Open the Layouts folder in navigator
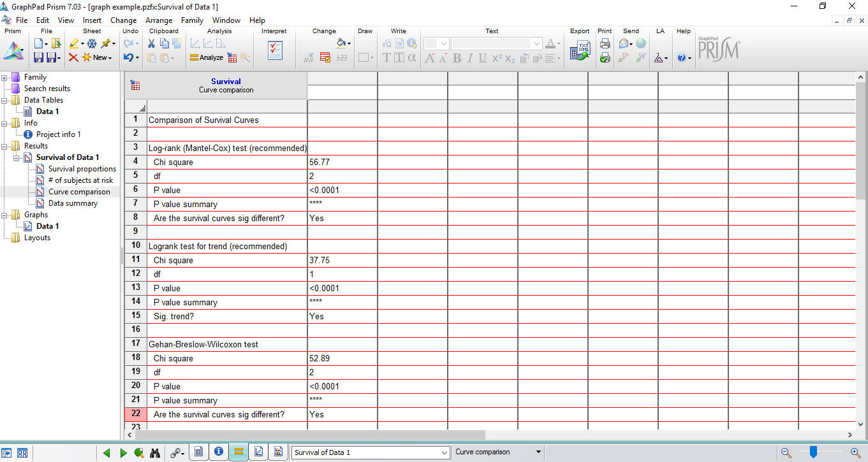 [37, 238]
